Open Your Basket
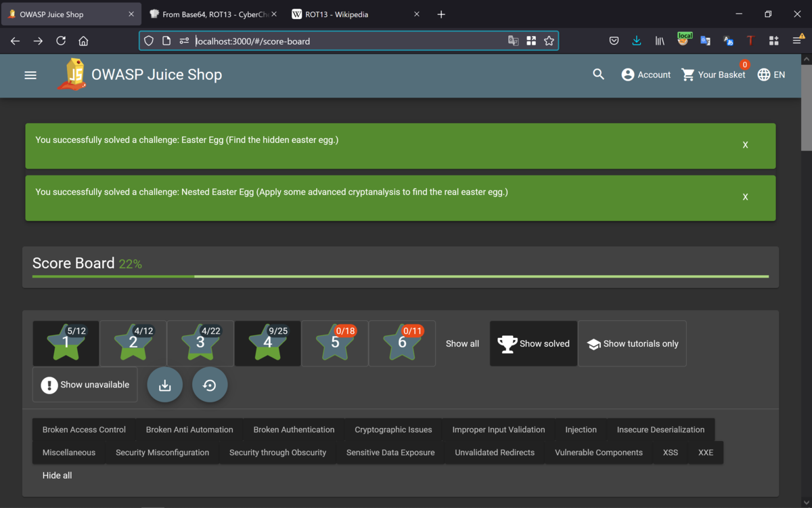This screenshot has width=812, height=508. [x=713, y=75]
